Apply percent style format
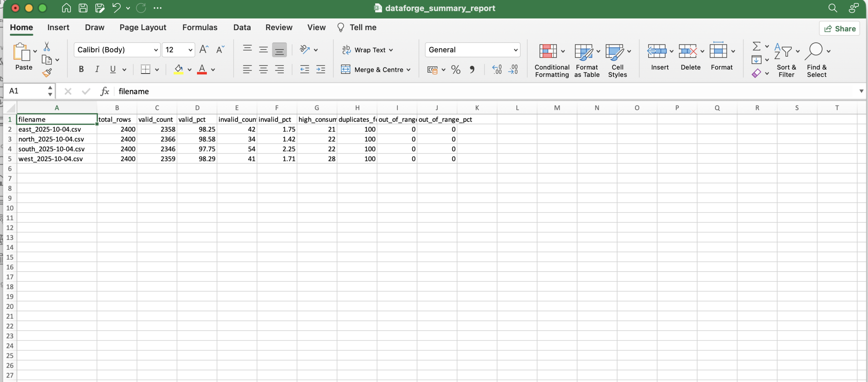Viewport: 868px width, 382px height. pos(456,69)
